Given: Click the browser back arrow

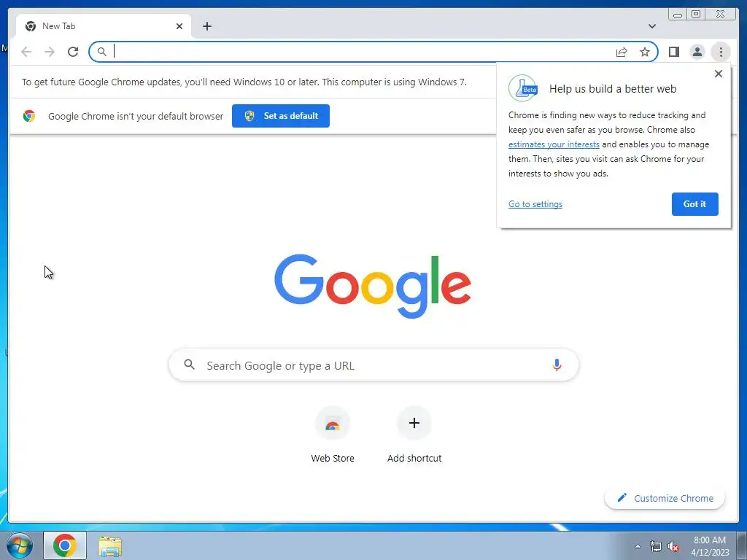Looking at the screenshot, I should [x=26, y=52].
